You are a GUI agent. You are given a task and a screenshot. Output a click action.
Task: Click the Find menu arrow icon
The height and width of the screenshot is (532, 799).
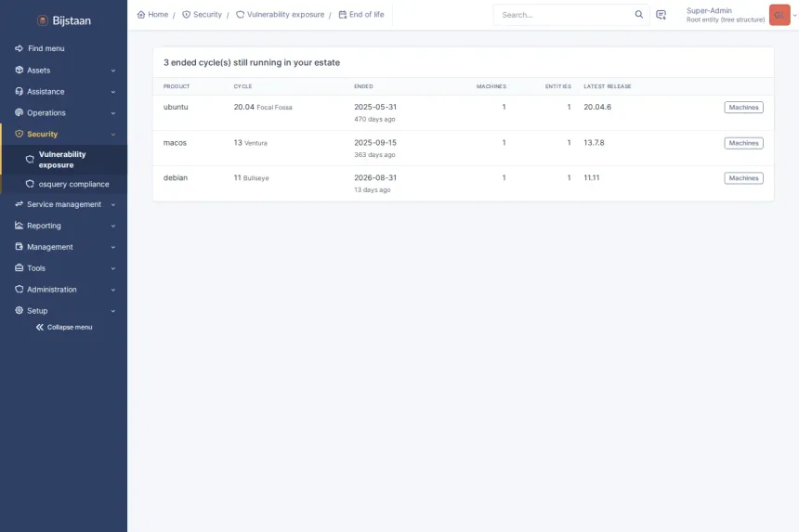pyautogui.click(x=19, y=48)
